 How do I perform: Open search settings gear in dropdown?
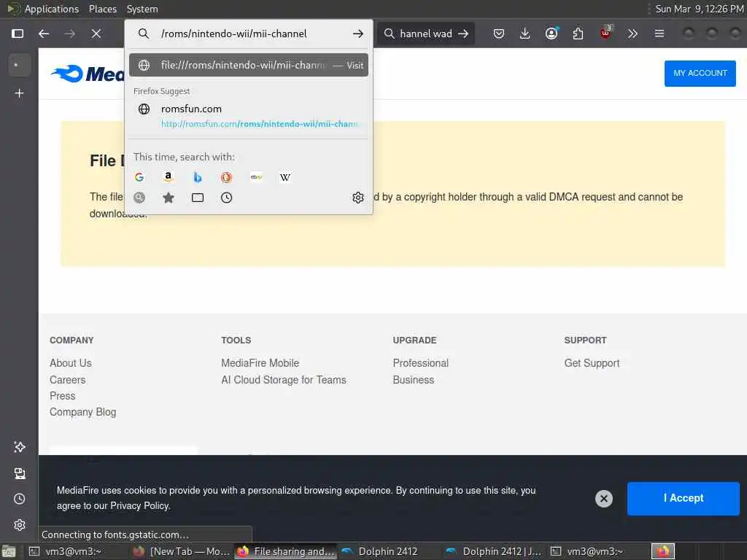(x=357, y=198)
